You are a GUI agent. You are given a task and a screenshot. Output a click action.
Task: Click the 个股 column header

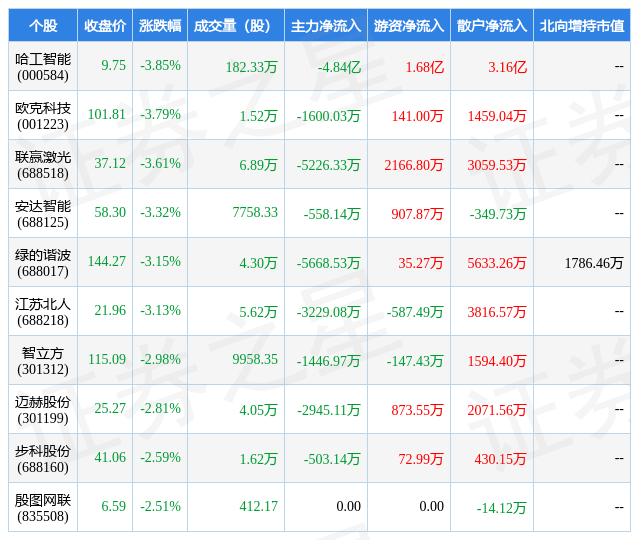[x=43, y=26]
